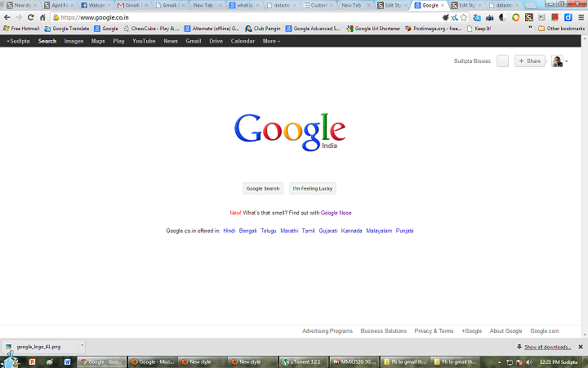
Task: Open the Privacy & Terms footer link
Action: pos(434,331)
